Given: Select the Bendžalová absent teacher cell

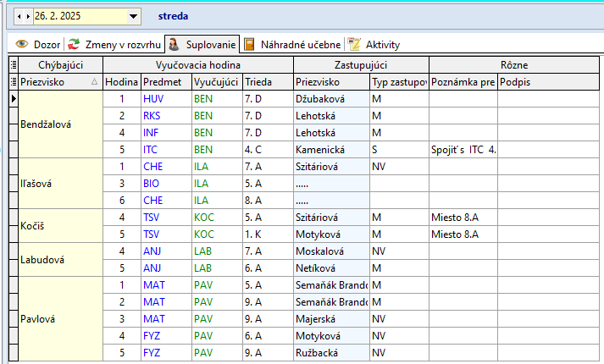Looking at the screenshot, I should click(46, 124).
